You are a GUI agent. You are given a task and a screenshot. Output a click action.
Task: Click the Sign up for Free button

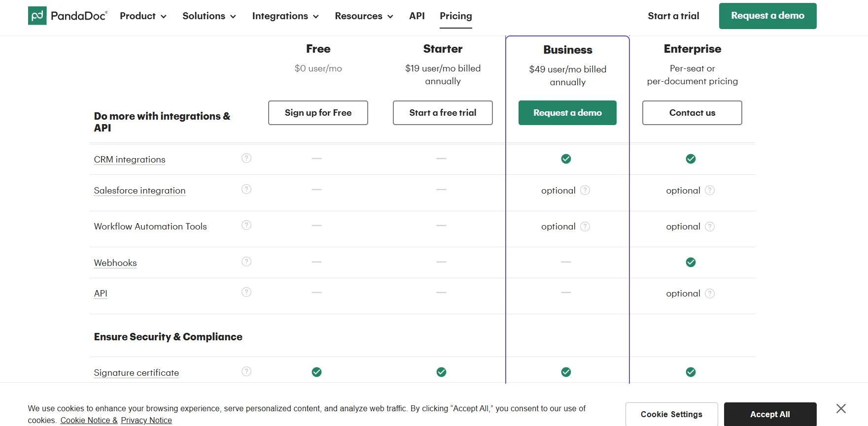click(x=318, y=113)
